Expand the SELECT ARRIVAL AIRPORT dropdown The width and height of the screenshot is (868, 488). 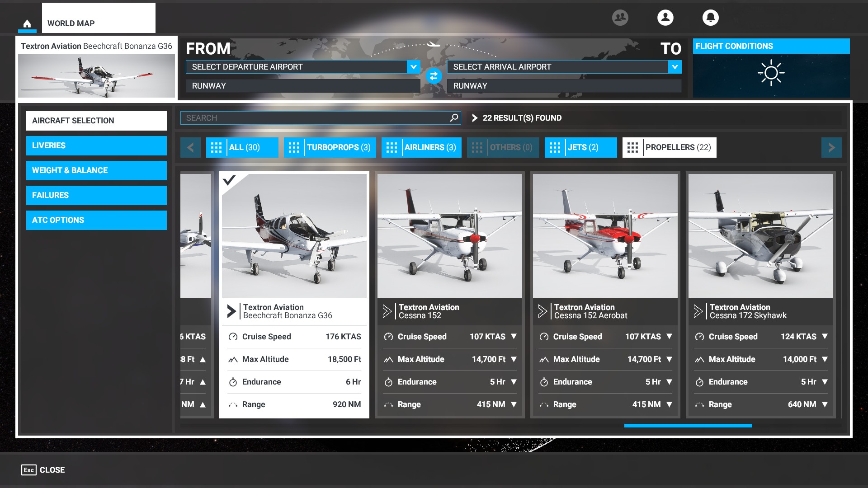(x=675, y=67)
